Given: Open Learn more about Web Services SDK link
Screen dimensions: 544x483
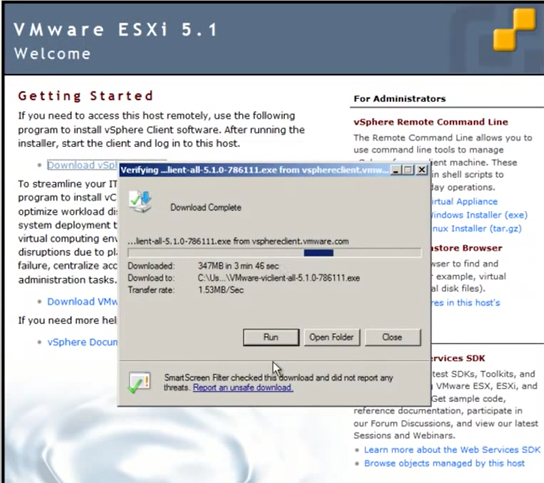Looking at the screenshot, I should [452, 450].
